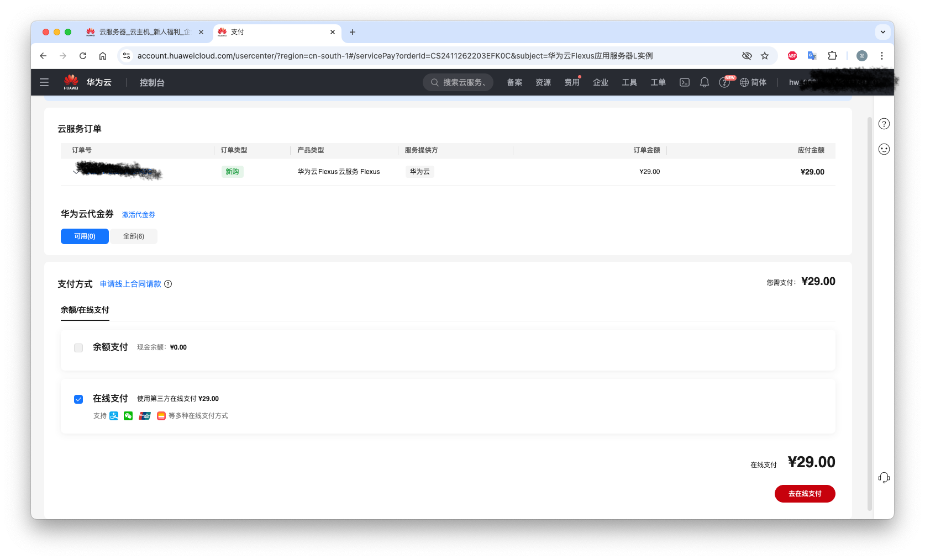The height and width of the screenshot is (560, 925).
Task: Click the WeChat Pay icon
Action: coord(128,416)
